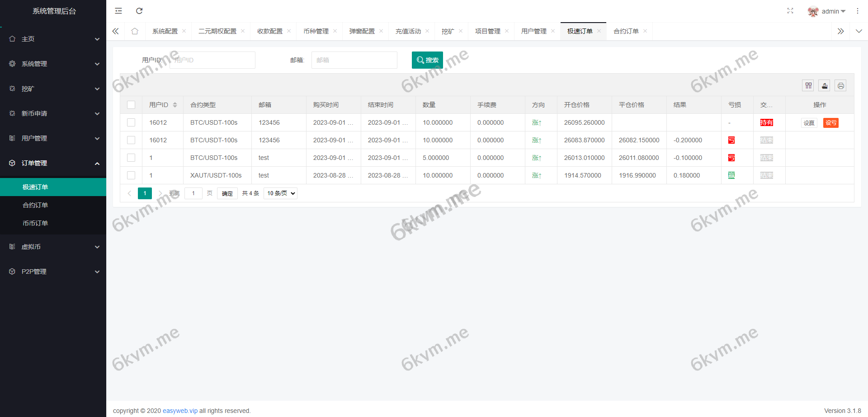The height and width of the screenshot is (417, 868).
Task: Expand the 用户管理 sidebar menu
Action: click(53, 138)
